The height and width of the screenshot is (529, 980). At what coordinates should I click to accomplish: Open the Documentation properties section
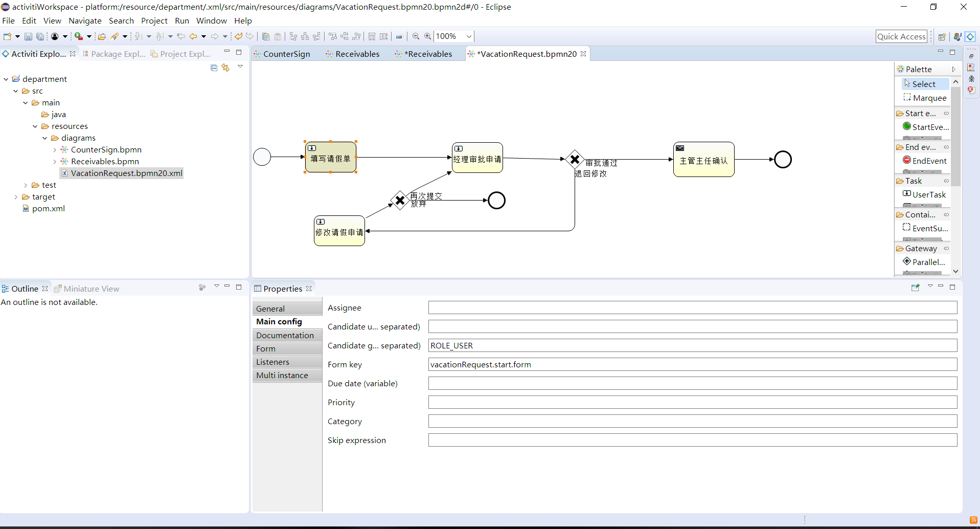click(x=287, y=335)
